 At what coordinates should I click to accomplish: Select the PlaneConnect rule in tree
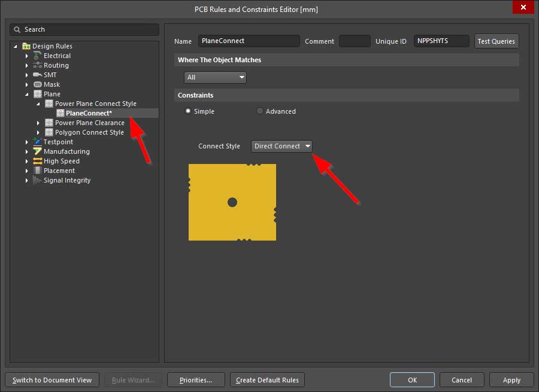point(89,113)
